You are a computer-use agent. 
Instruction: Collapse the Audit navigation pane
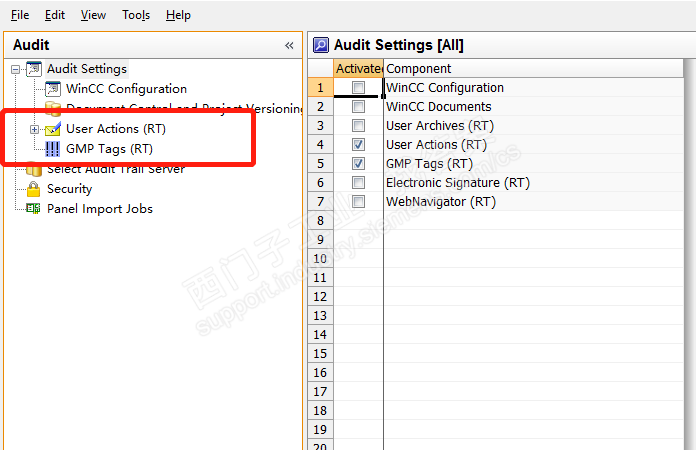pyautogui.click(x=289, y=45)
